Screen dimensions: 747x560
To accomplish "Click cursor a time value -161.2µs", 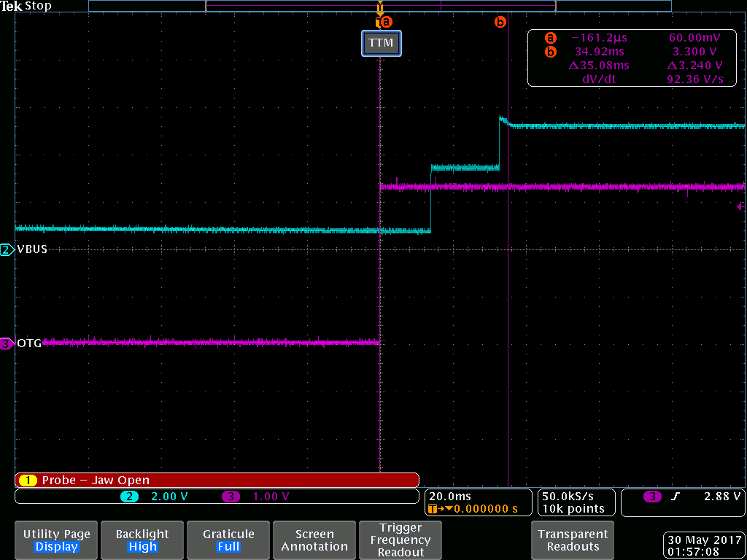I will coord(600,38).
